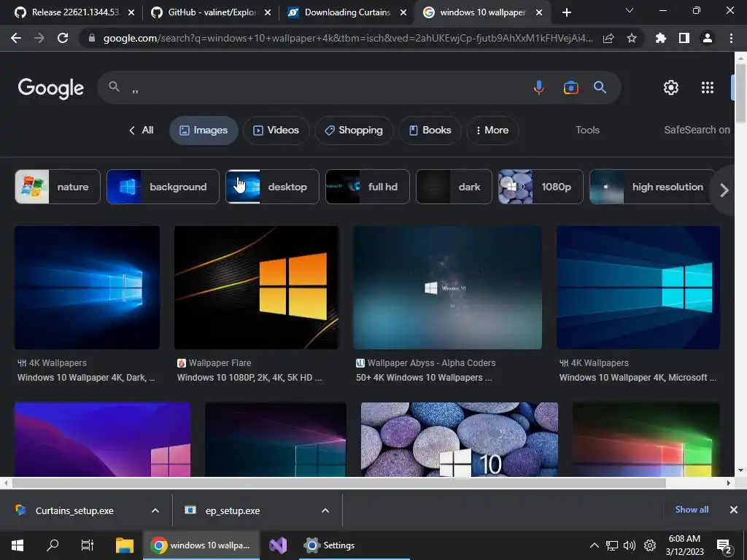
Task: Click the browser forward arrow
Action: [x=39, y=38]
